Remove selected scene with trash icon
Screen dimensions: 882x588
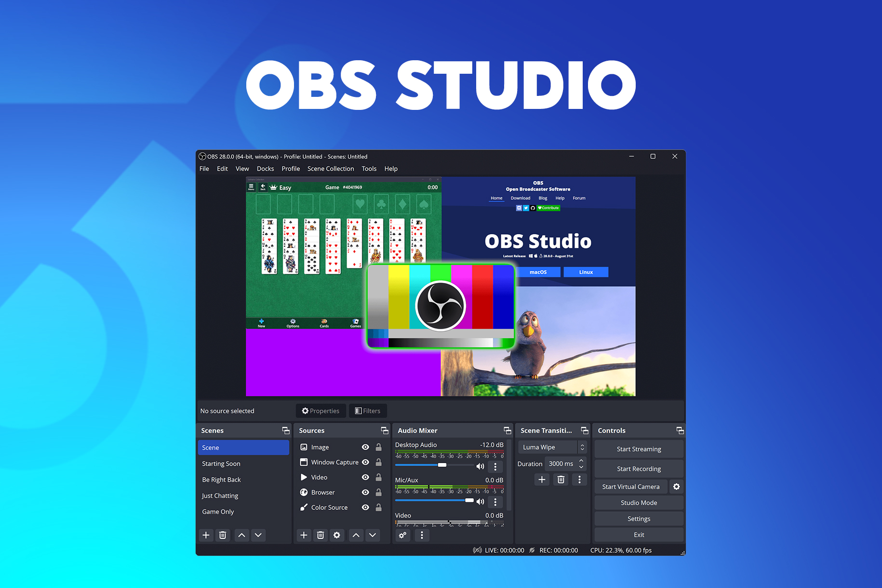pos(223,535)
